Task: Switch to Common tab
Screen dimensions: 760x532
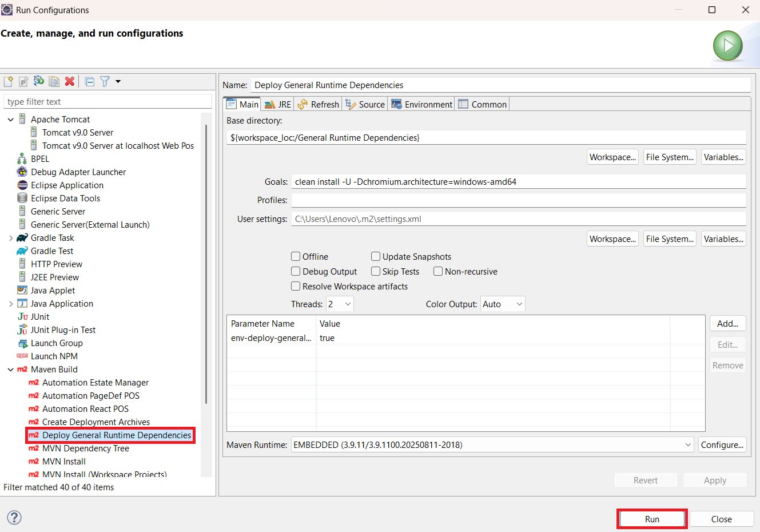Action: [483, 104]
